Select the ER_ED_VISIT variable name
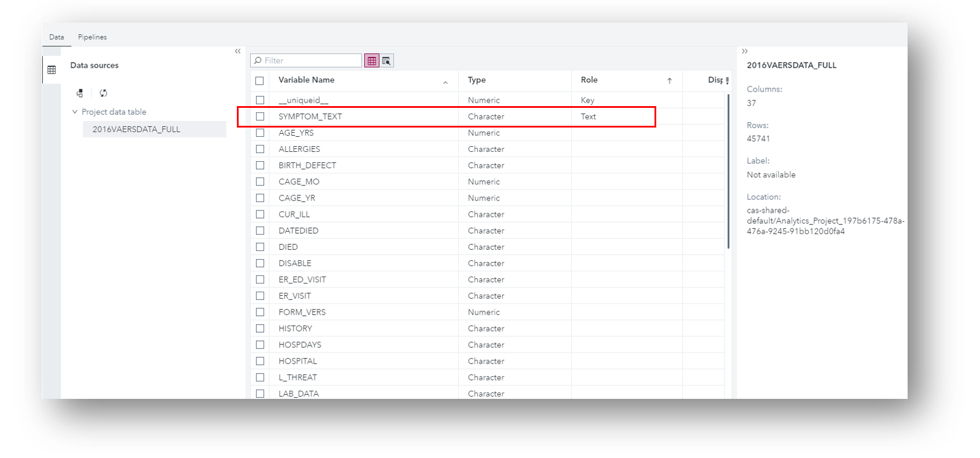The height and width of the screenshot is (458, 980). point(302,279)
